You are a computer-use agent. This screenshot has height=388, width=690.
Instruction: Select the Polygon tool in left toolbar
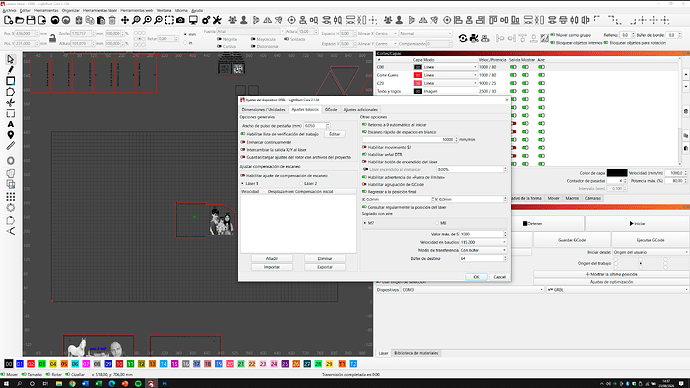11,92
